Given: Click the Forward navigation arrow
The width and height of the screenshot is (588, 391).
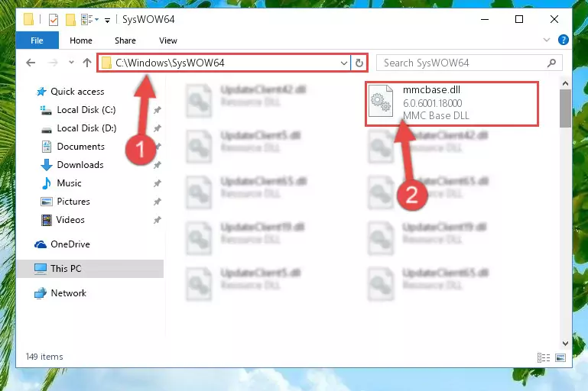Looking at the screenshot, I should [53, 63].
